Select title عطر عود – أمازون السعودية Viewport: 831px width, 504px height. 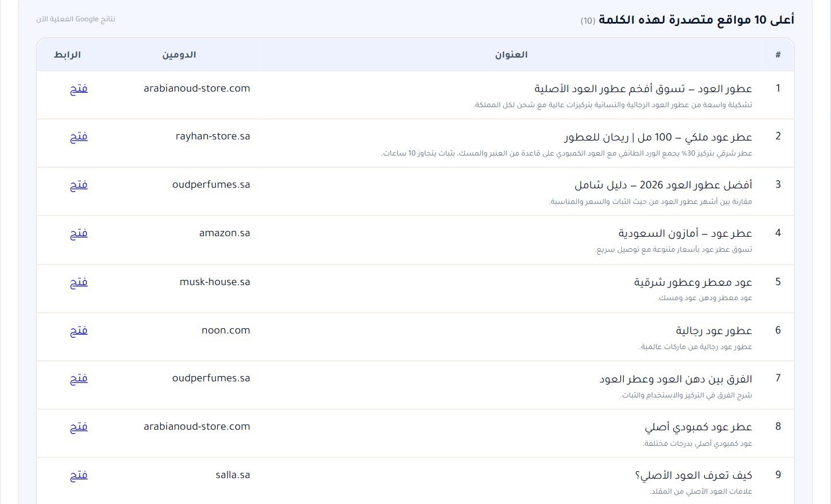tap(685, 233)
